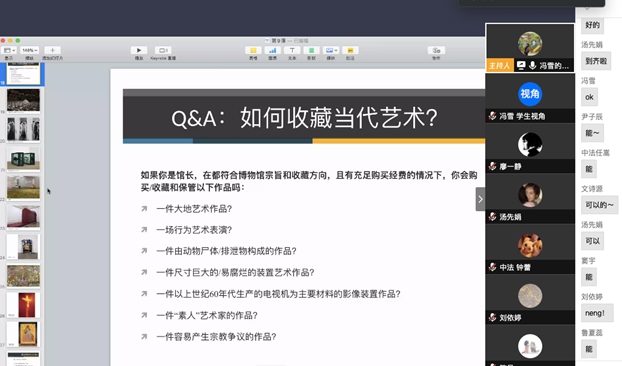The height and width of the screenshot is (366, 622).
Task: Click the chat message 可以的~ from 文诗源
Action: (599, 205)
